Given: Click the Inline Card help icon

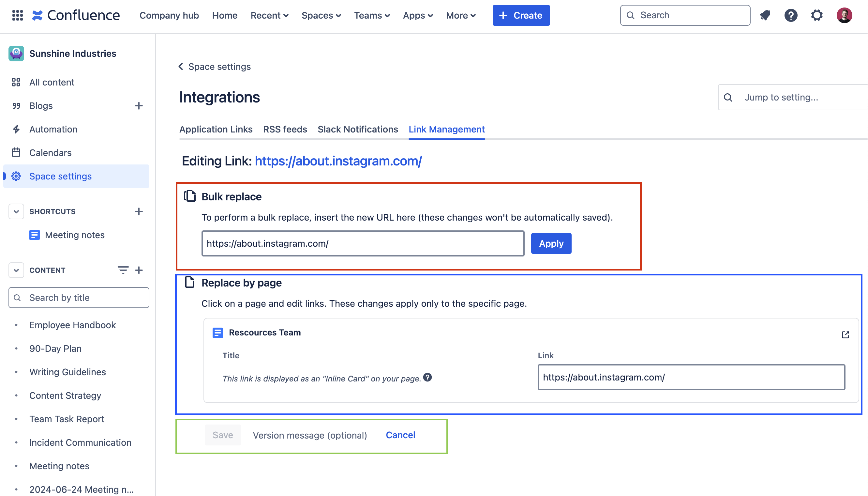Looking at the screenshot, I should pyautogui.click(x=427, y=377).
